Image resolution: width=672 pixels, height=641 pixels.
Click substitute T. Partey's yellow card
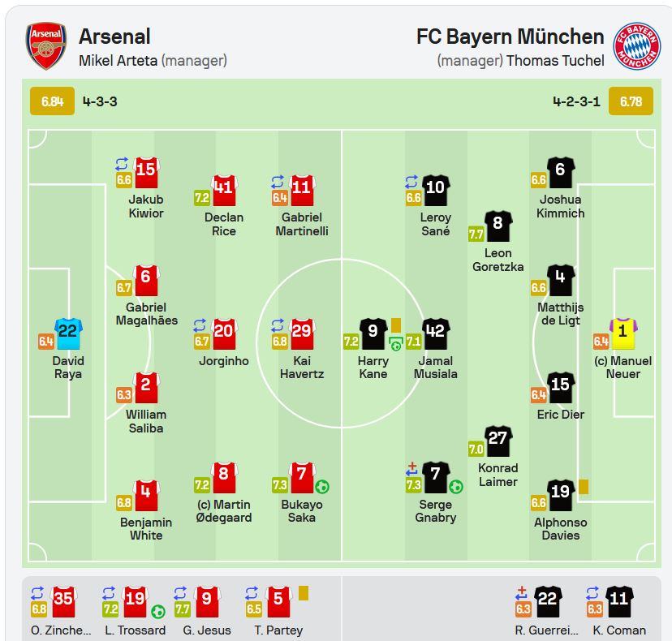coord(304,593)
